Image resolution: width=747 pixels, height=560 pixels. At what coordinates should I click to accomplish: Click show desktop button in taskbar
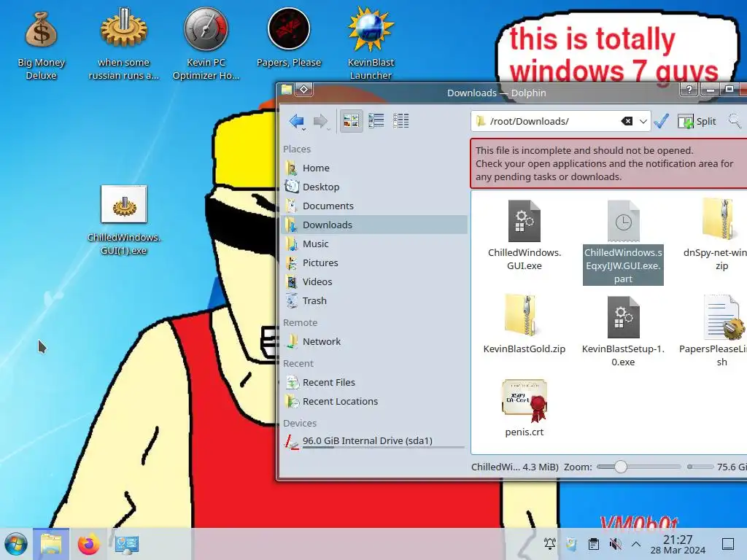[x=728, y=544]
